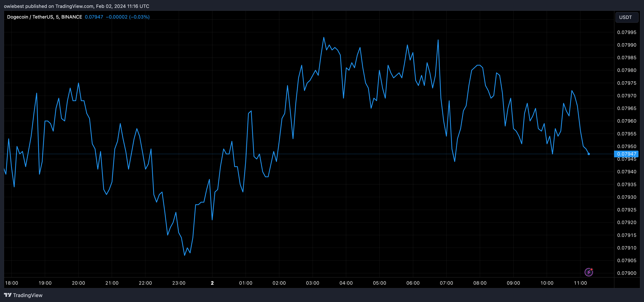
Task: Click the 22:00 time axis label
Action: [146, 283]
